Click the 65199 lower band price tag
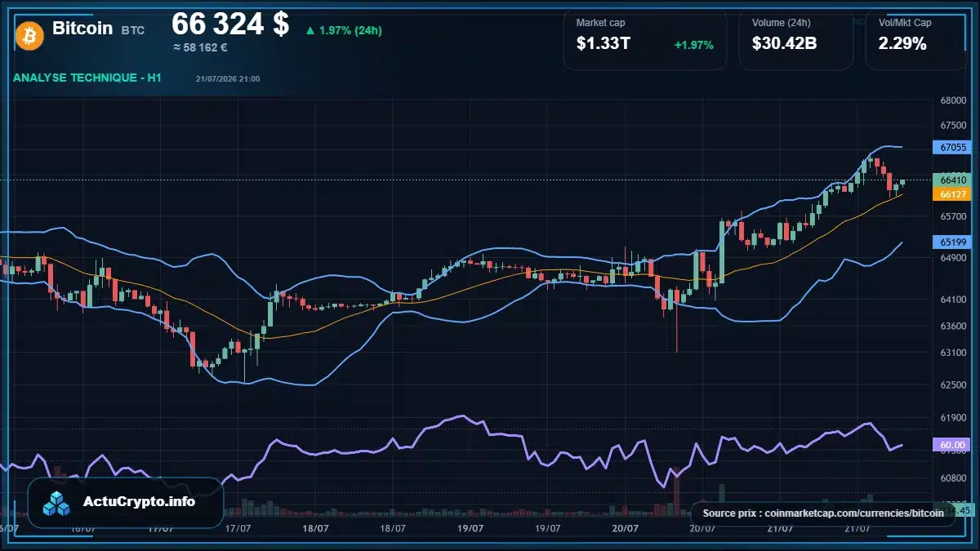The image size is (980, 551). (953, 242)
